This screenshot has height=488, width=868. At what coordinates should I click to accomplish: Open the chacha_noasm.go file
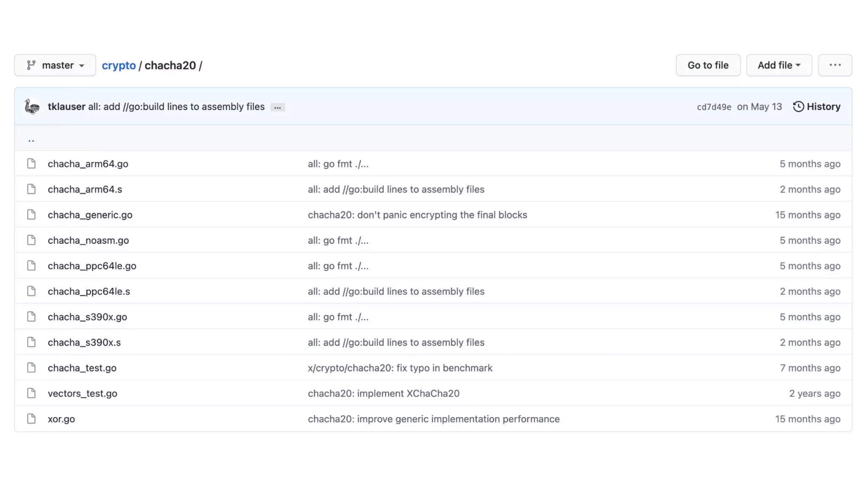88,240
